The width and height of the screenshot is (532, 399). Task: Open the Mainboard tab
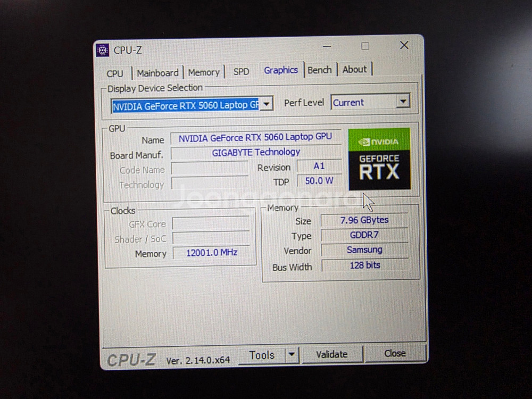(157, 73)
